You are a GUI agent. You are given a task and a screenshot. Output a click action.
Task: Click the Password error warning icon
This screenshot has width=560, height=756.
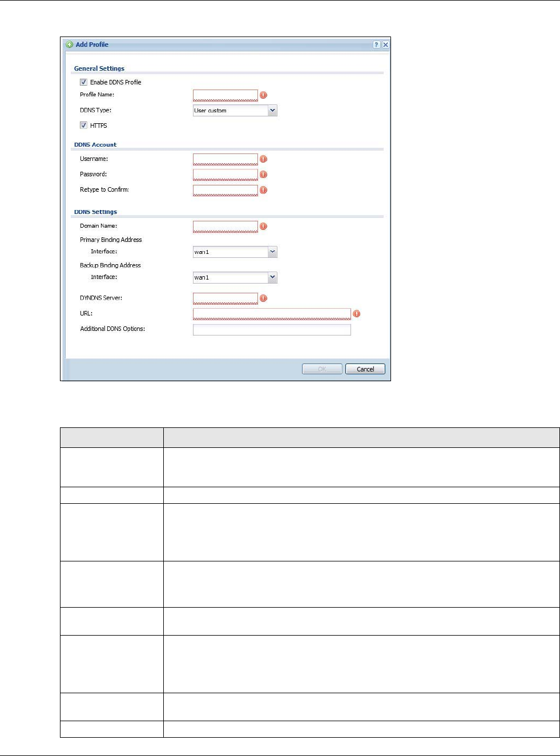263,175
